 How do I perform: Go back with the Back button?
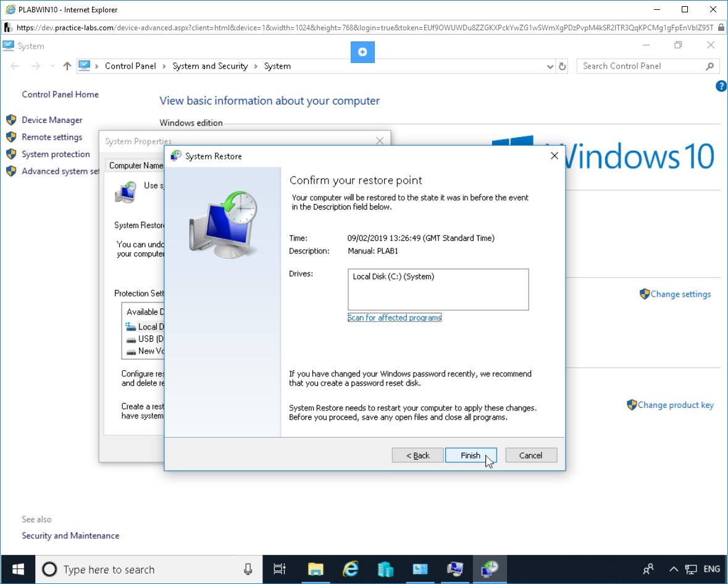click(417, 455)
